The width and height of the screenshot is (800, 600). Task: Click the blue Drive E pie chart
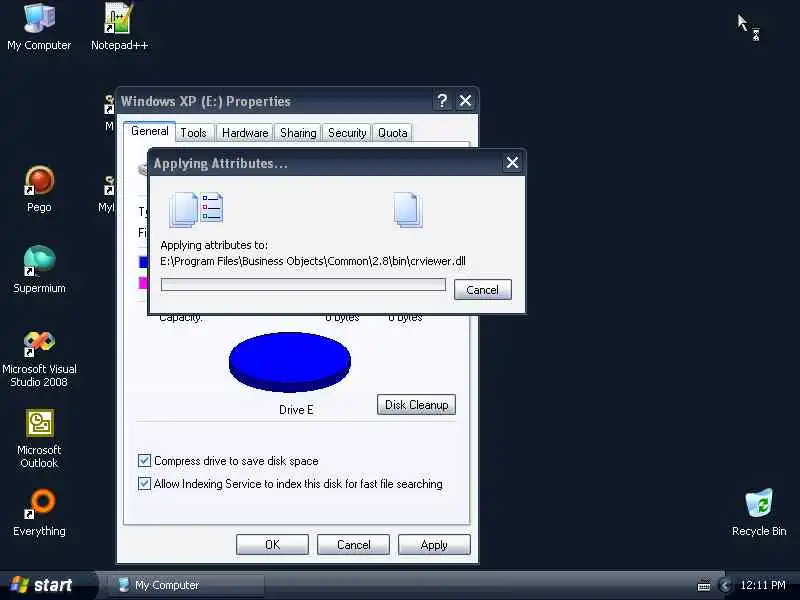290,362
